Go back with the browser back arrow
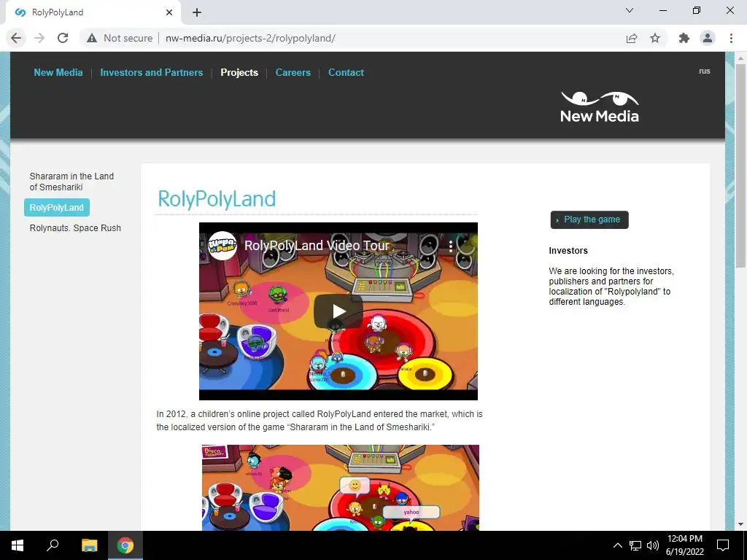Image resolution: width=747 pixels, height=560 pixels. click(16, 38)
